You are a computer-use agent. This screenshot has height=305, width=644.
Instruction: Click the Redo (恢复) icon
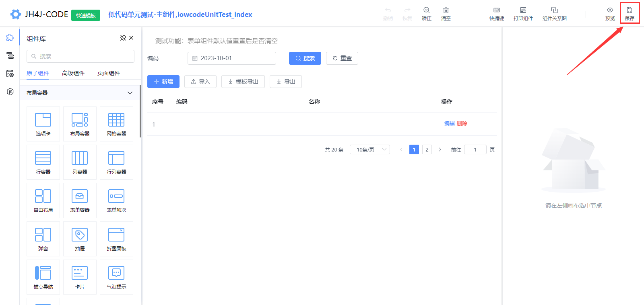(407, 14)
